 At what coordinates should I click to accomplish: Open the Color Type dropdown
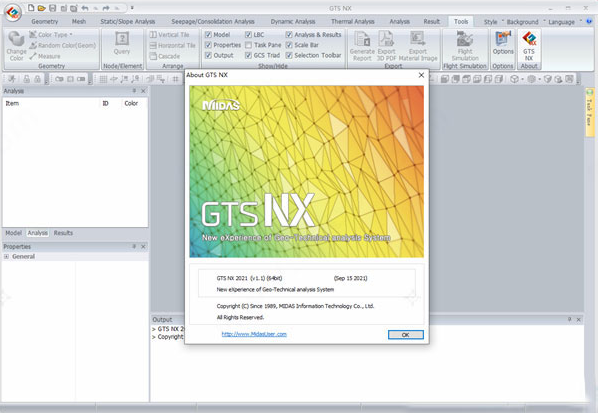[x=51, y=35]
